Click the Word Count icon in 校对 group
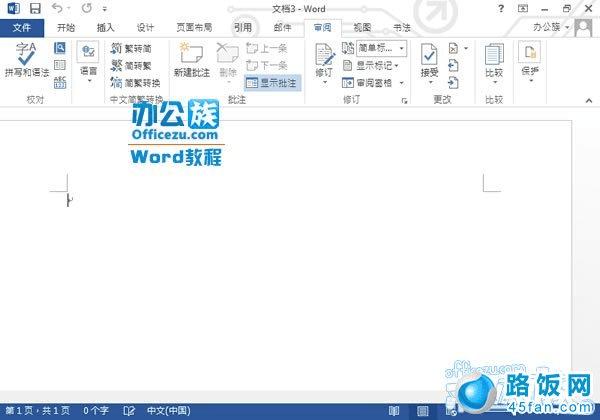 pos(60,82)
